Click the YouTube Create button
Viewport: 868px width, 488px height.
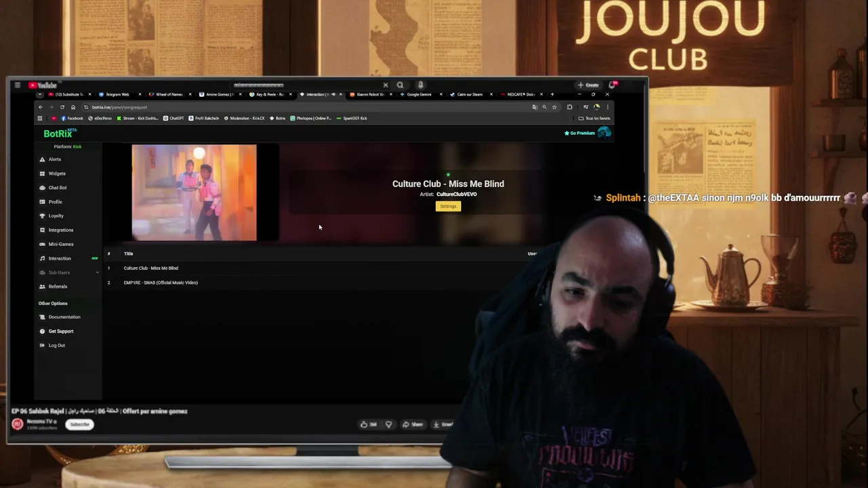coord(588,85)
